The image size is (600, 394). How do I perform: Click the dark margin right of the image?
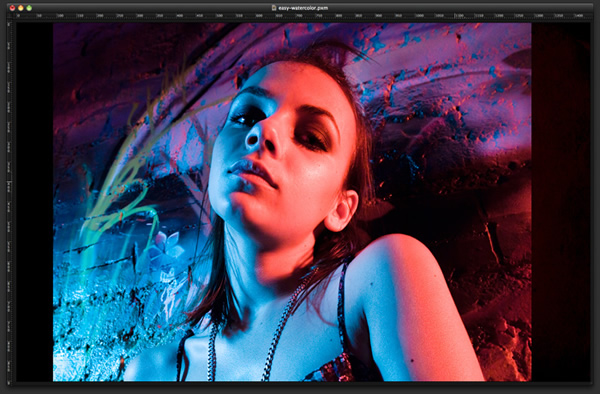click(561, 202)
